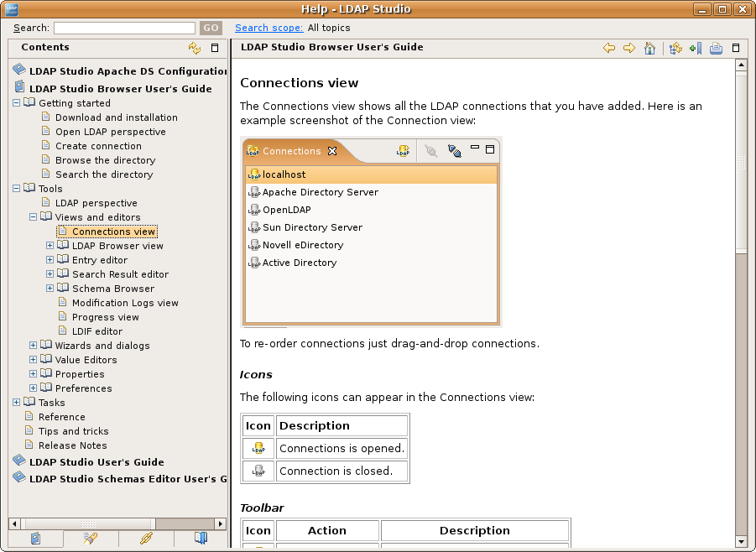
Task: Expand the Wizards and dialogs node
Action: pos(34,346)
